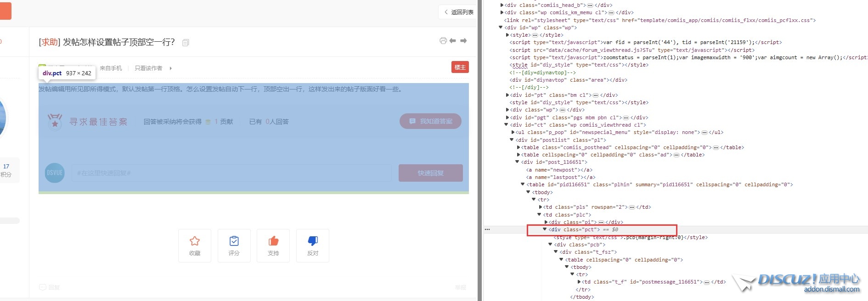Click the 回复 link below the post

click(x=50, y=288)
